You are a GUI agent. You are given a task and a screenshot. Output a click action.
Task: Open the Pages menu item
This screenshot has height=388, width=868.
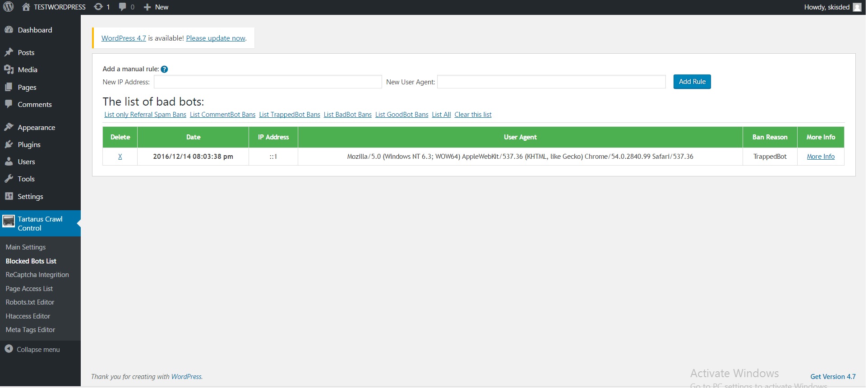(x=27, y=87)
